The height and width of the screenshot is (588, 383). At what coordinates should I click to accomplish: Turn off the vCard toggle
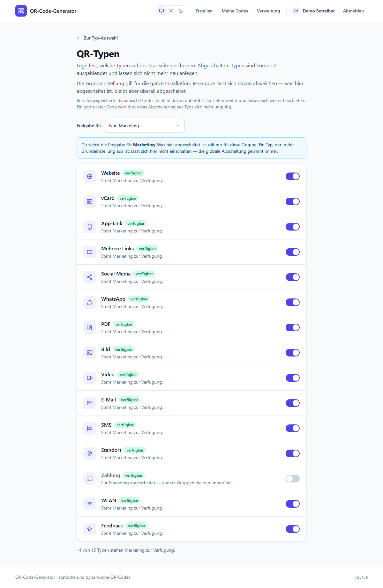pos(293,202)
